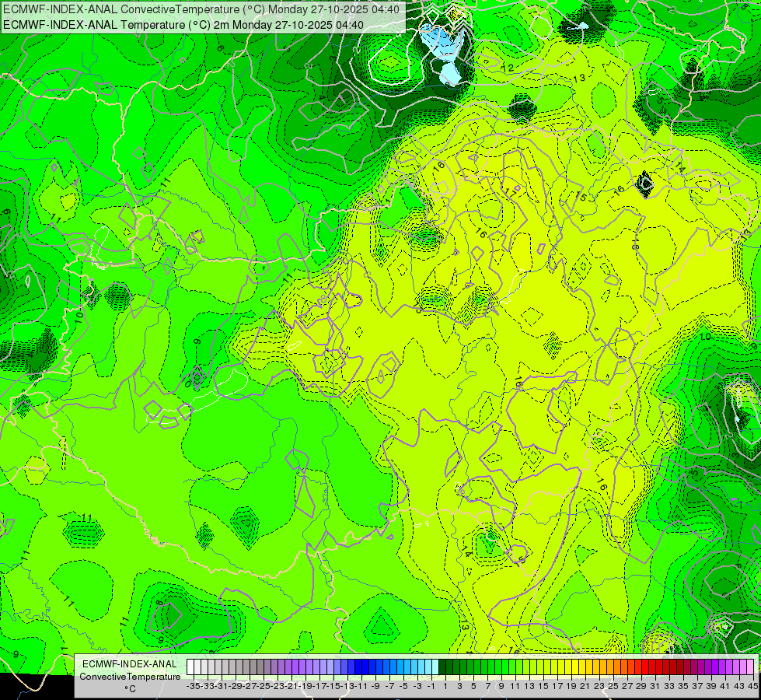This screenshot has width=761, height=700.
Task: Click contour label 17 on the map
Action: pyautogui.click(x=510, y=192)
